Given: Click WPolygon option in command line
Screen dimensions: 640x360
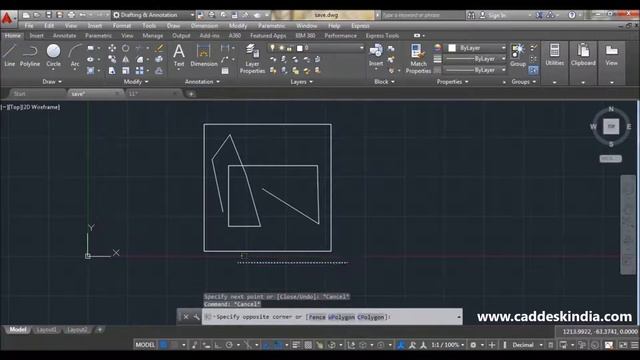Looking at the screenshot, I should 341,317.
